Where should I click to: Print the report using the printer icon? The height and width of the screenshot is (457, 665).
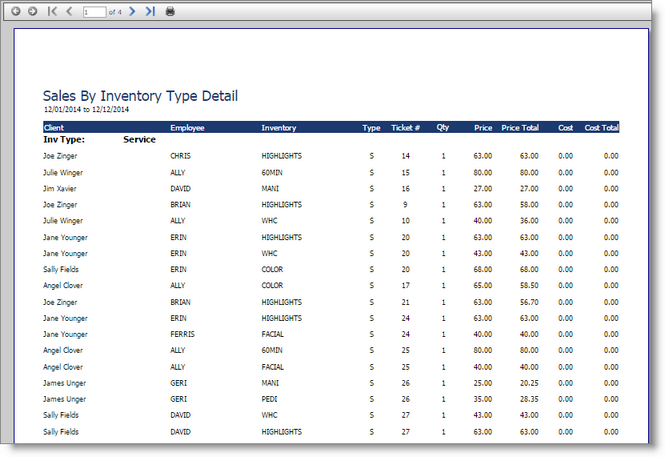[170, 11]
